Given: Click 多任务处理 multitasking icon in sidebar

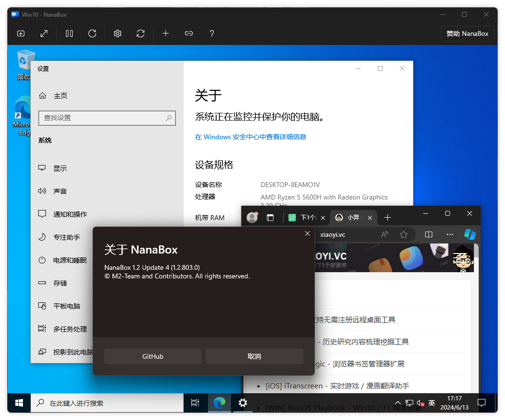Looking at the screenshot, I should 42,329.
